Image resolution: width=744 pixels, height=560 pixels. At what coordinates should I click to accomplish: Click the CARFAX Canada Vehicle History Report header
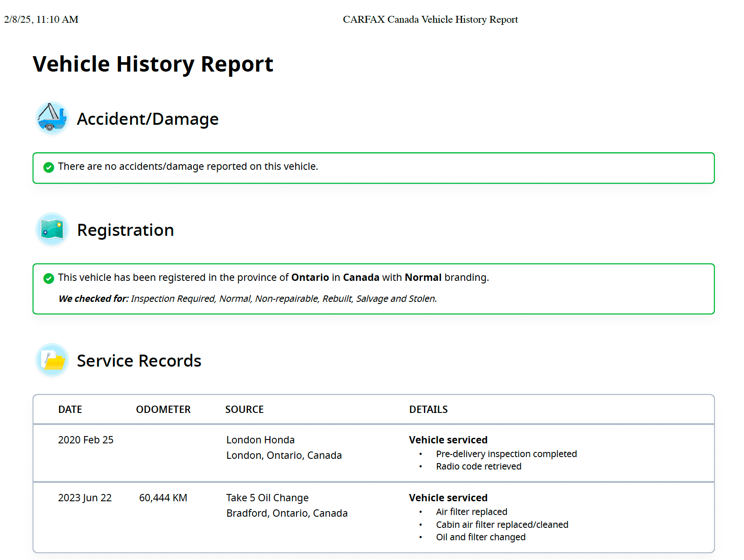click(430, 19)
